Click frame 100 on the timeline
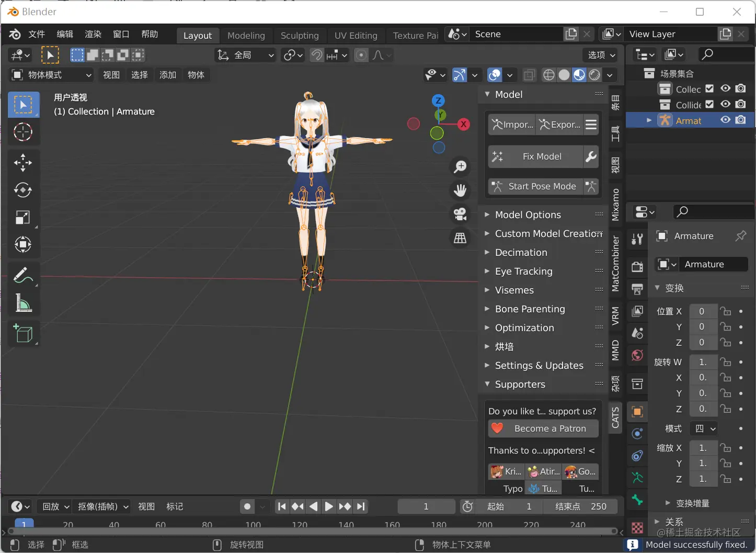 click(x=254, y=525)
